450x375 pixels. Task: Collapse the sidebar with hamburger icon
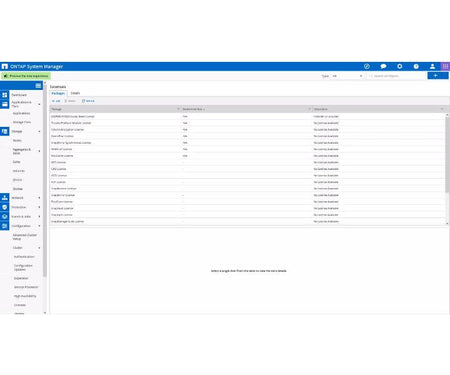38,86
